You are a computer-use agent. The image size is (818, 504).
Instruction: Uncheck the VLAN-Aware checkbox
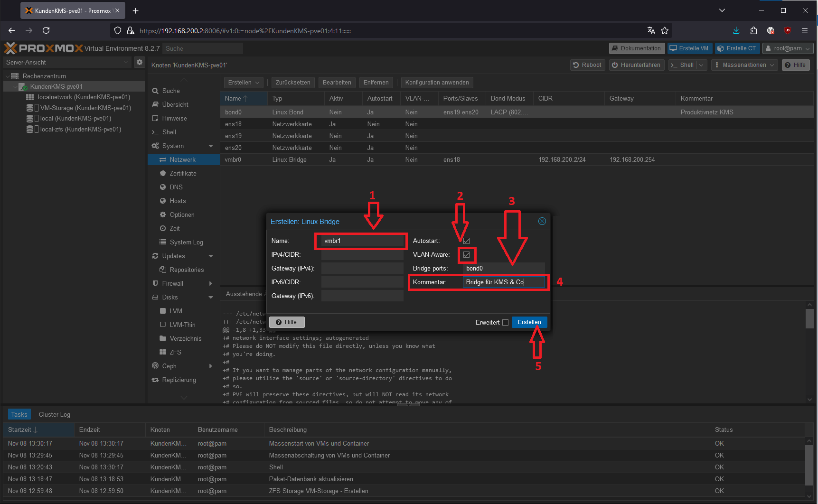466,255
